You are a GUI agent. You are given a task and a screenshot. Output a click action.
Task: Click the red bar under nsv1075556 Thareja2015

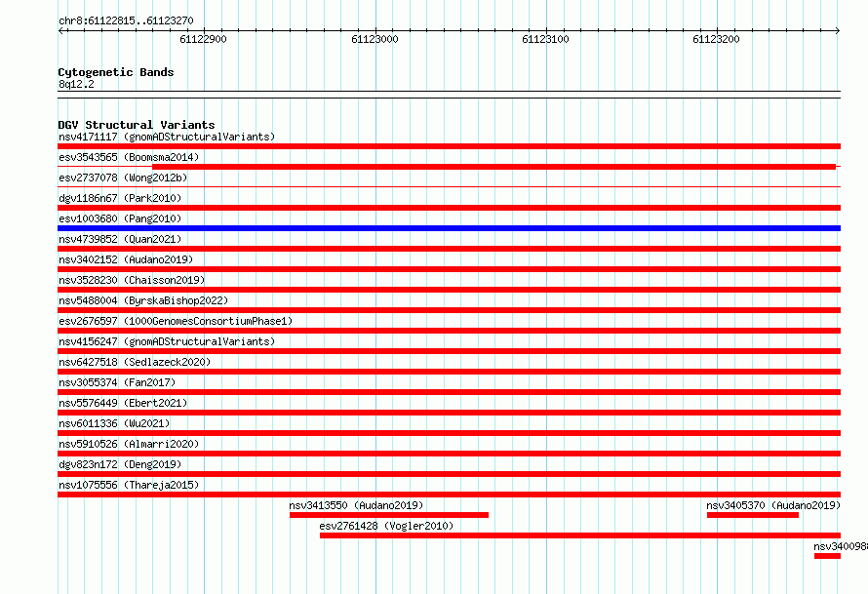449,495
